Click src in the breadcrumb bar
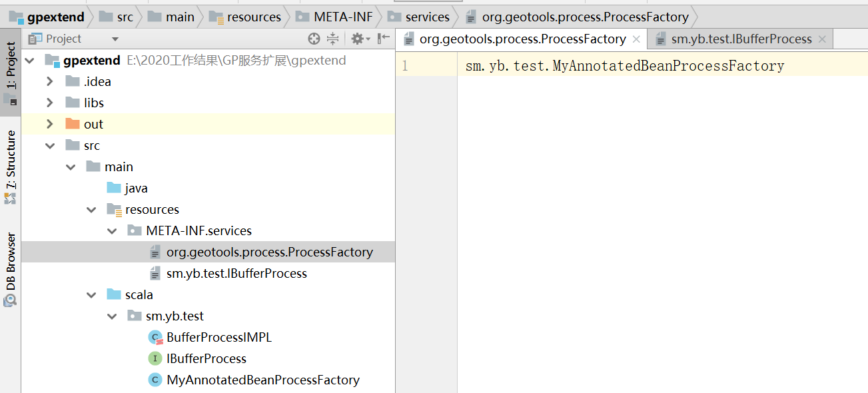 pos(117,17)
